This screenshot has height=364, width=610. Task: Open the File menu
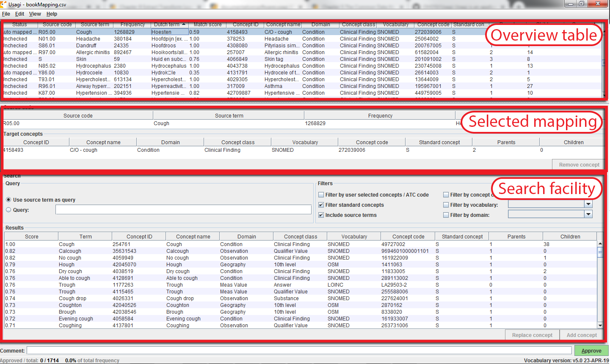pyautogui.click(x=6, y=14)
